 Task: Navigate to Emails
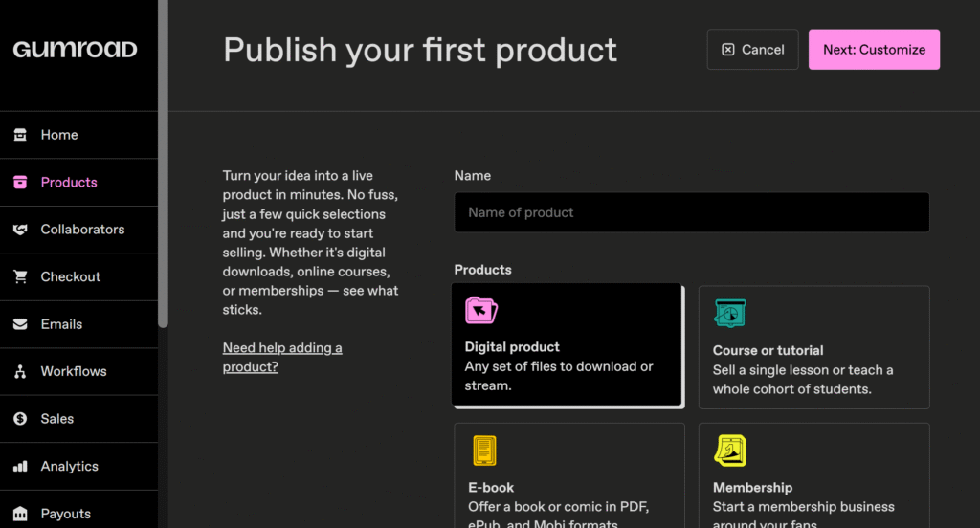78,323
